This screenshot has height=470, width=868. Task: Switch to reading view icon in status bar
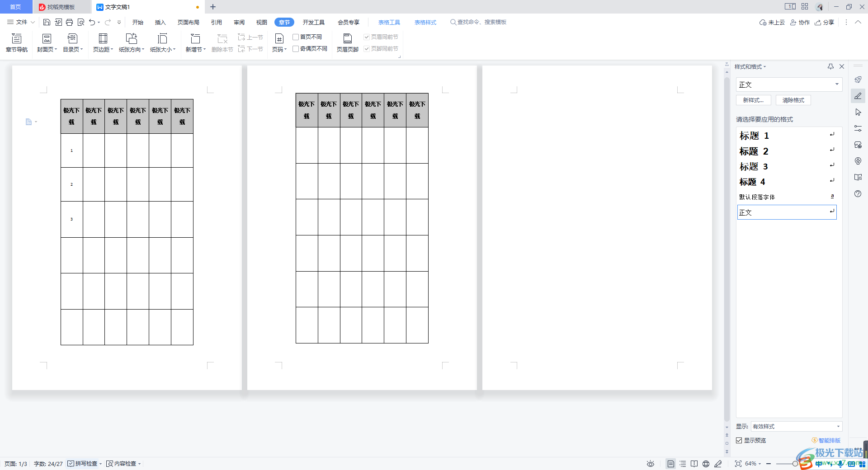tap(694, 464)
